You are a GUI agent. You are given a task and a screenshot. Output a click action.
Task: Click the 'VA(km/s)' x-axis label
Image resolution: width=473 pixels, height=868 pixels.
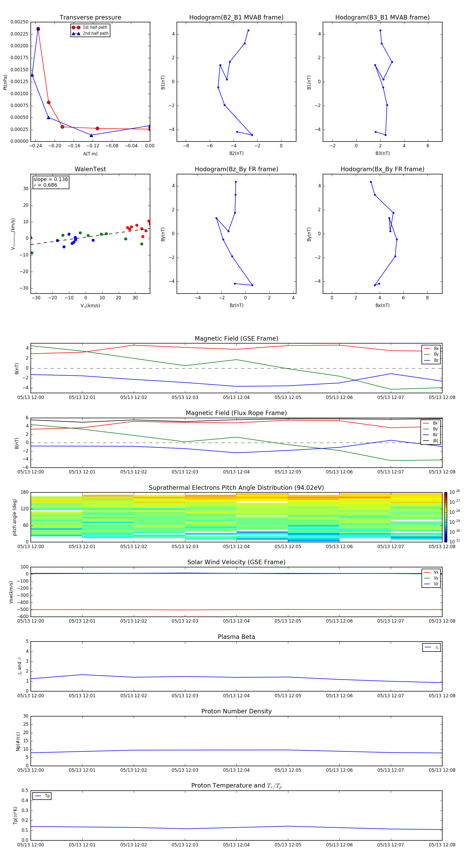click(90, 306)
